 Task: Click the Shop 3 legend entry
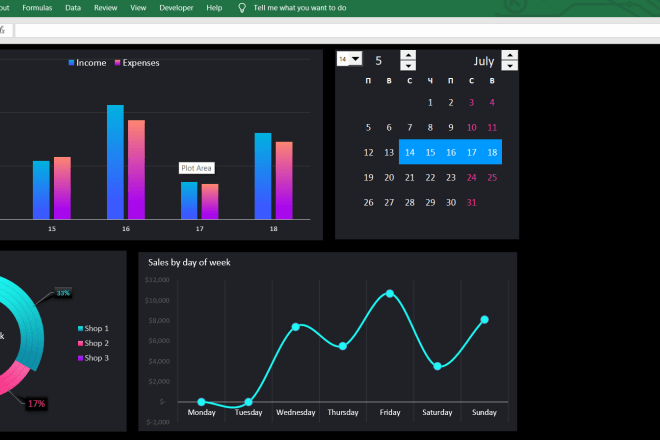click(x=93, y=358)
